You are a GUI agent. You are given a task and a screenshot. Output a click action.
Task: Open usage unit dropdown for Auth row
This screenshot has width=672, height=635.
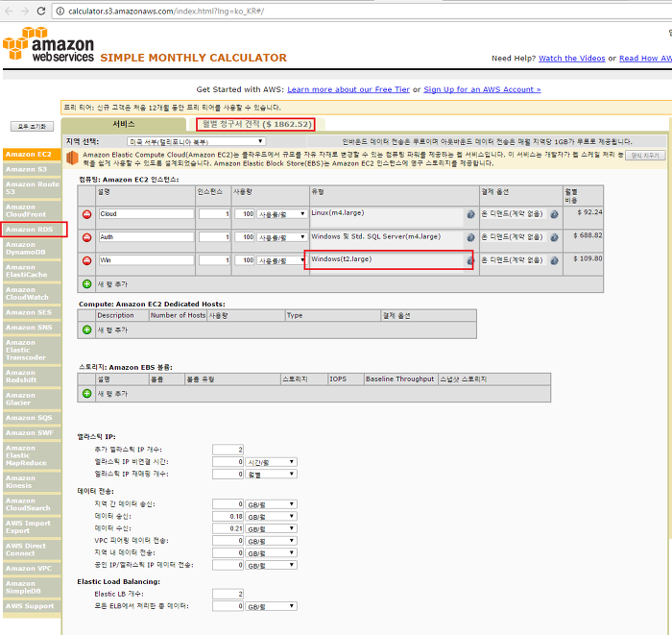click(281, 237)
